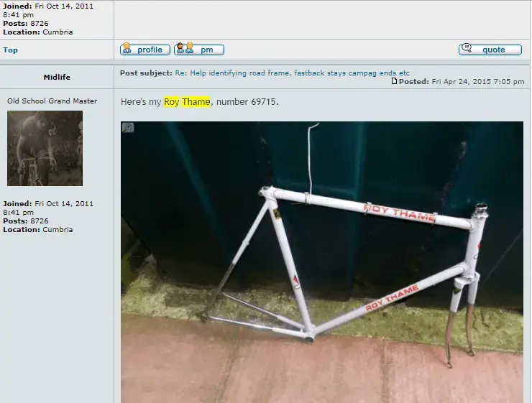Open the Roy Thame bike frame photo
Image resolution: width=532 pixels, height=403 pixels.
coord(321,262)
